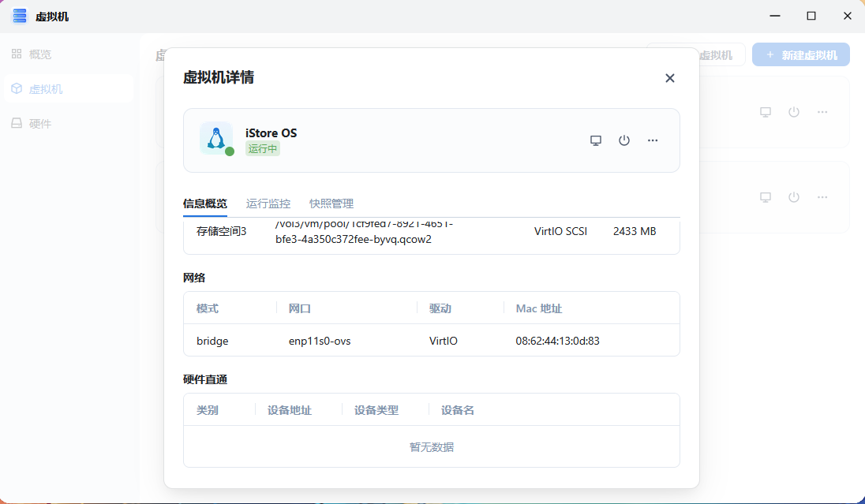Screen dimensions: 865x504
Task: Click the power icon of second background VM
Action: tap(794, 197)
